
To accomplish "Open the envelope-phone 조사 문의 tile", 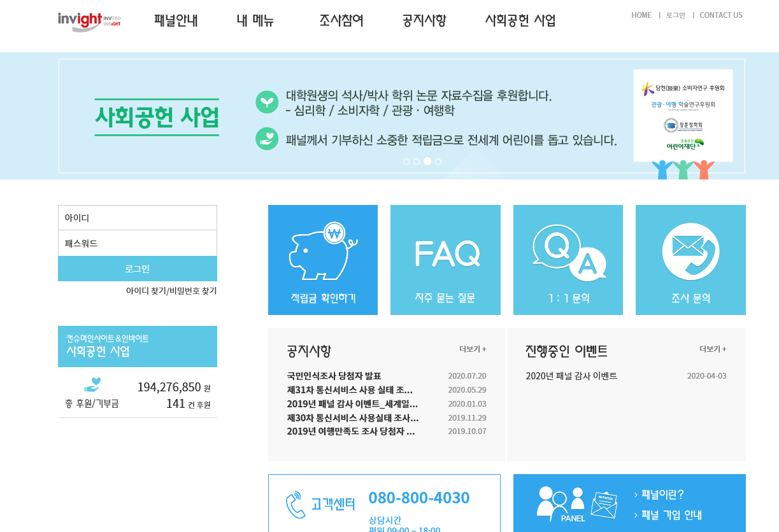I will click(690, 260).
